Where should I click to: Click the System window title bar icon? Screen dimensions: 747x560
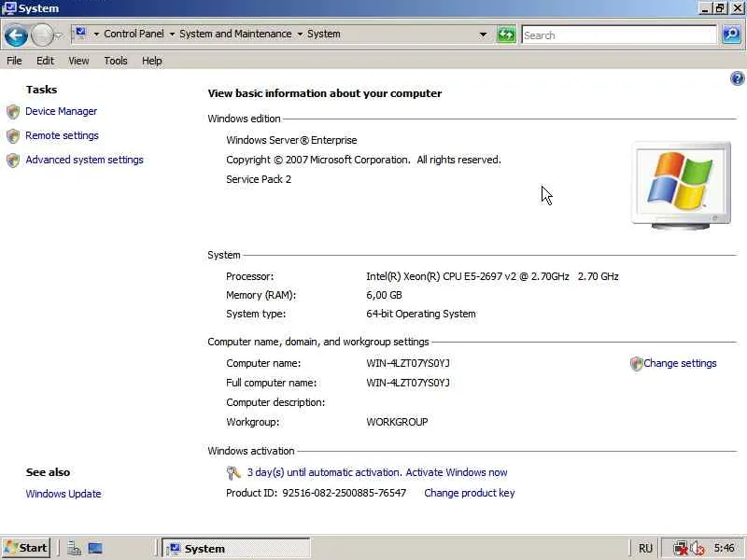(x=9, y=8)
